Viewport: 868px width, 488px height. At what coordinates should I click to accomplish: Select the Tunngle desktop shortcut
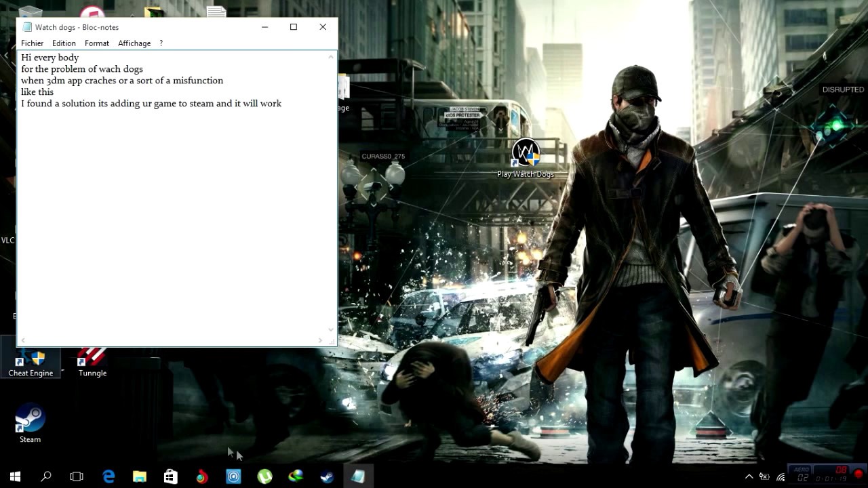pos(92,362)
